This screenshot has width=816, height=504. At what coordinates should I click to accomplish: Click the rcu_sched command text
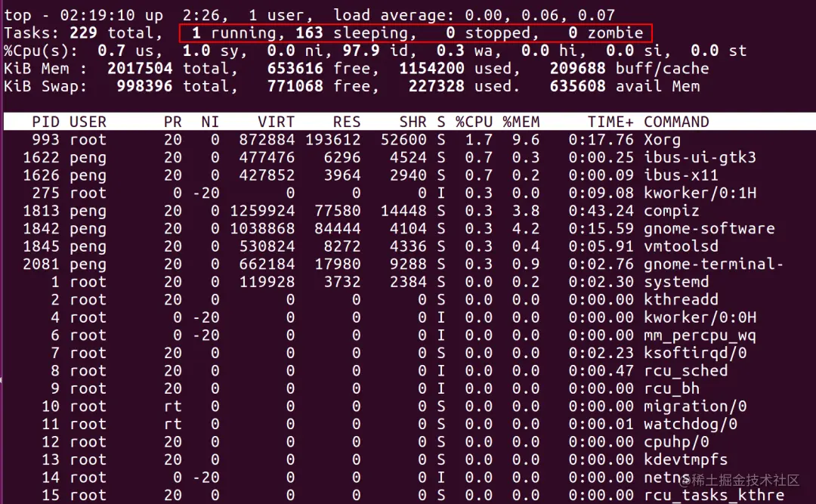tap(685, 371)
